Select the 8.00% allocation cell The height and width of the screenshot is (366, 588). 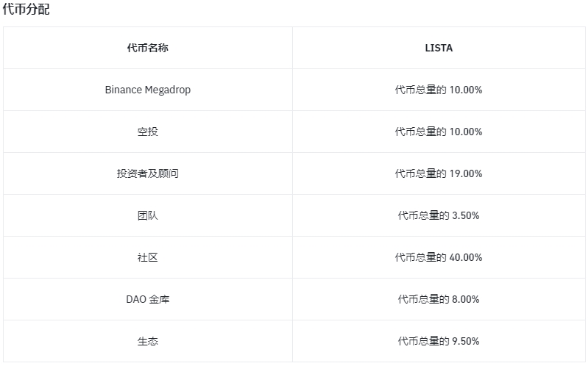pos(439,299)
